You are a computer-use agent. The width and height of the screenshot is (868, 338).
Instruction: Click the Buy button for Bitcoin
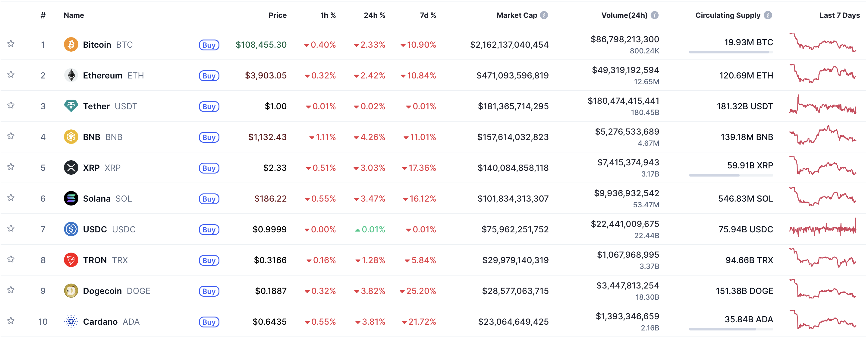(209, 45)
